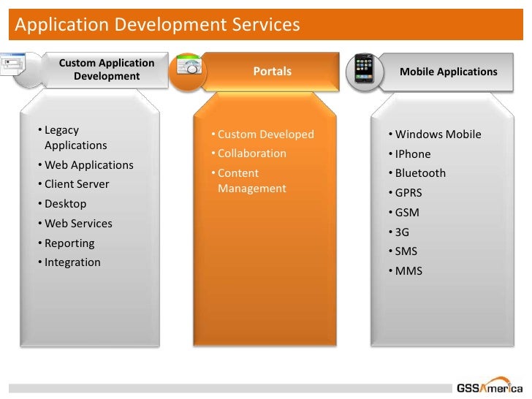Select the Reporting bullet item

(x=66, y=243)
